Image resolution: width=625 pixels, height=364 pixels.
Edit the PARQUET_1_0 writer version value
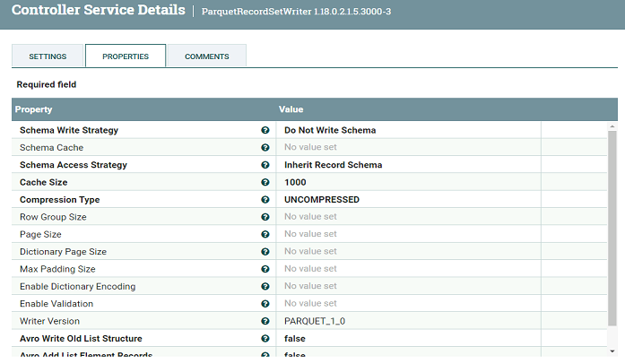pyautogui.click(x=408, y=321)
